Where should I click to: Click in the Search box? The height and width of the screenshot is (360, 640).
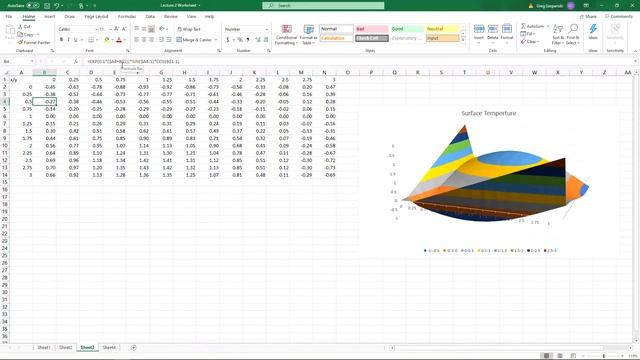323,6
